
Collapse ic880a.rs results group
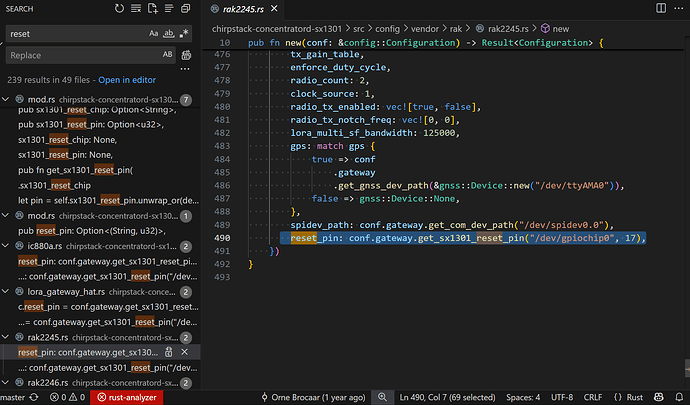(6, 246)
